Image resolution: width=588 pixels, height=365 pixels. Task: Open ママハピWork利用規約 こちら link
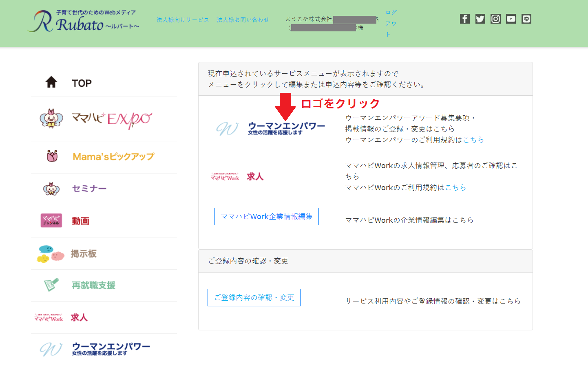[x=455, y=187]
